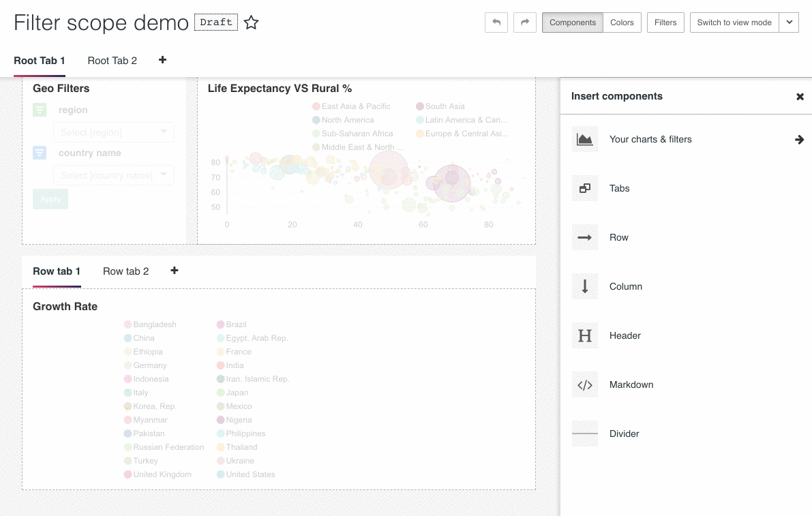Open the Select [country name] dropdown
812x516 pixels.
[114, 175]
